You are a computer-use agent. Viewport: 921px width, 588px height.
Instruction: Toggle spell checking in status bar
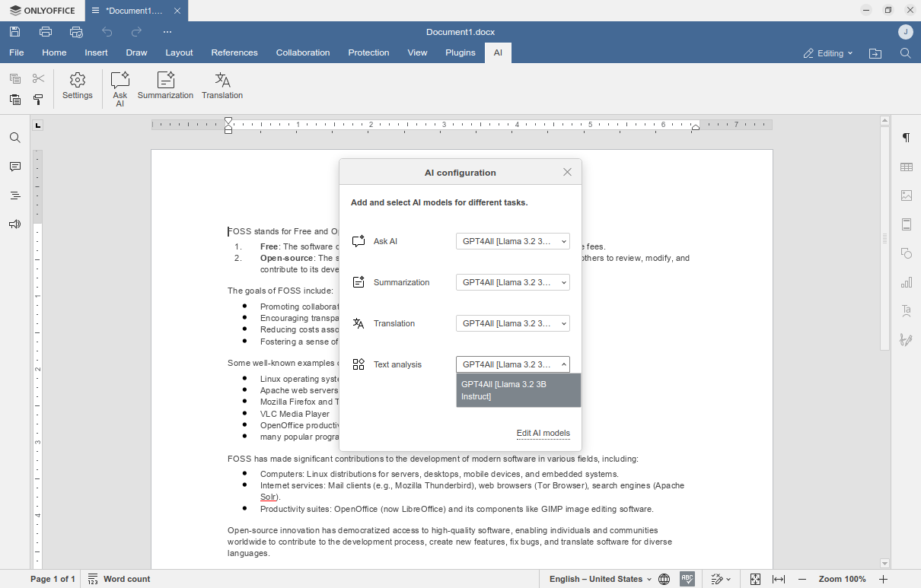point(687,579)
